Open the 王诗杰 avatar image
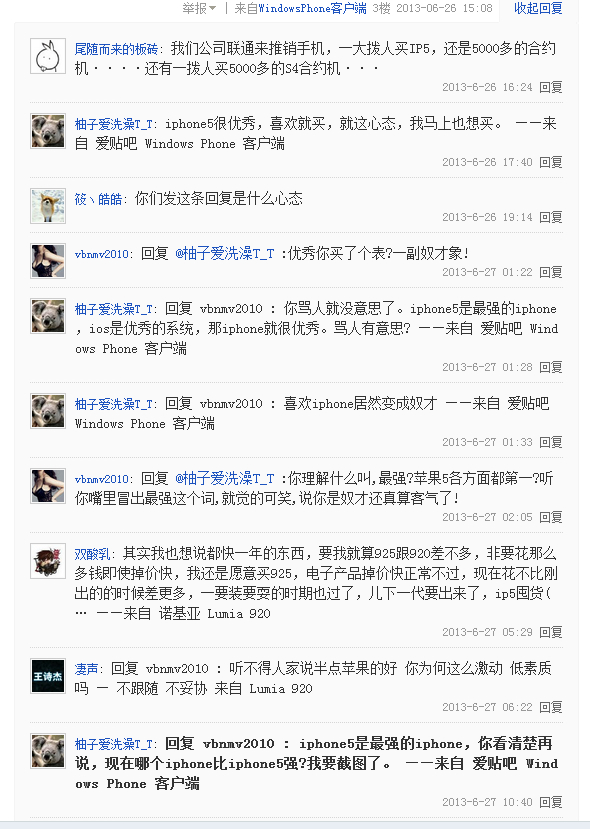590x829 pixels. (x=48, y=676)
